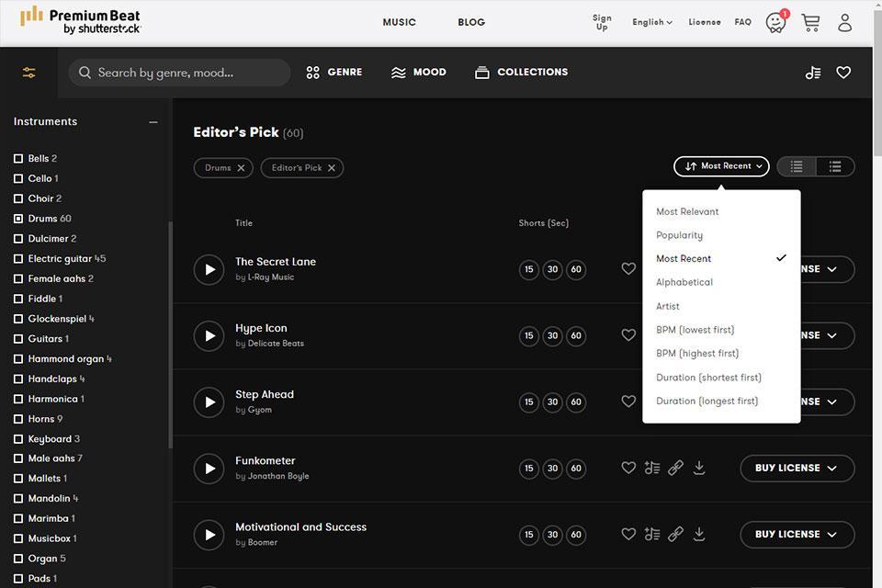Uncheck the Drums instrument filter
882x588 pixels.
pyautogui.click(x=18, y=219)
